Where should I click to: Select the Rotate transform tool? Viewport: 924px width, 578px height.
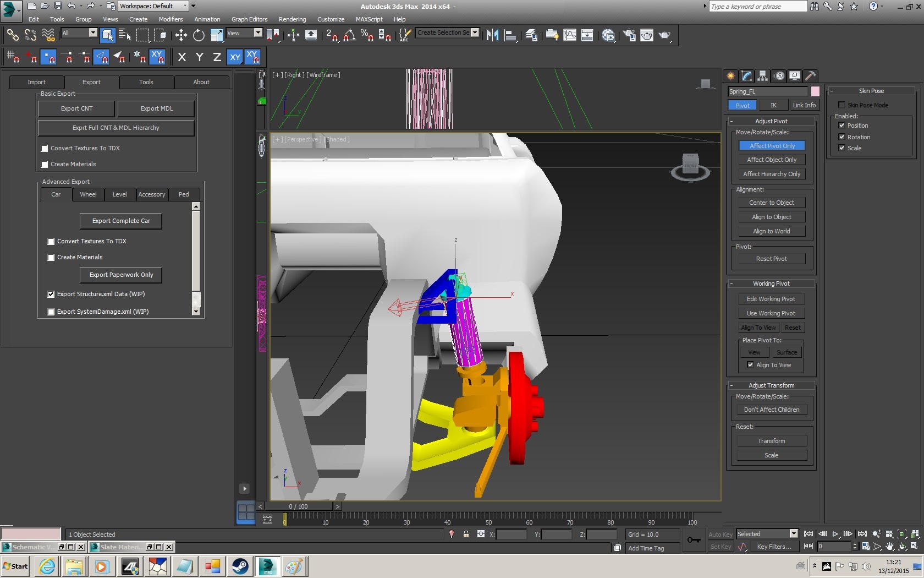tap(199, 35)
